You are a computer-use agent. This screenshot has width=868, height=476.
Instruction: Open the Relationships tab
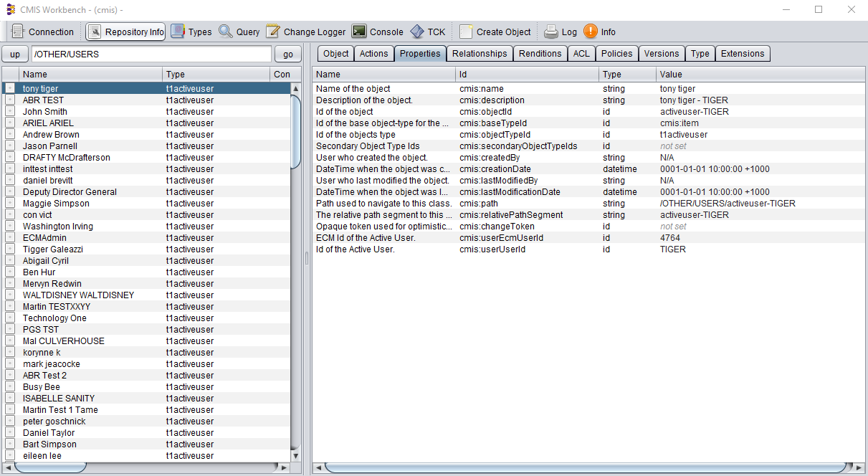click(480, 54)
